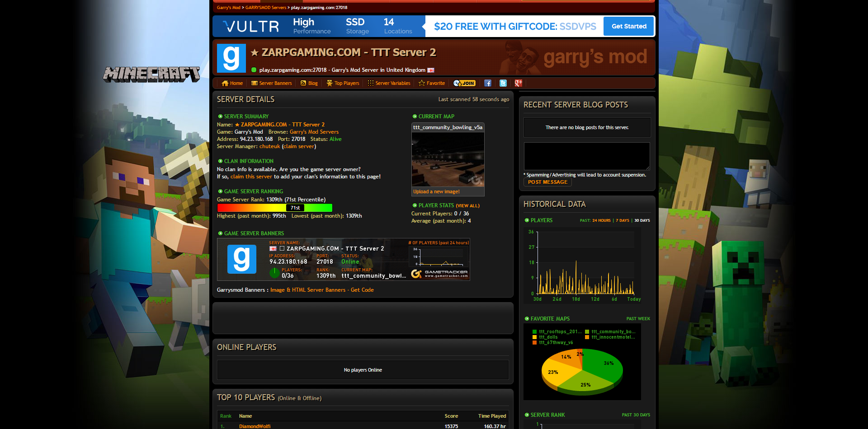Screen dimensions: 868x429
Task: Click the blog message text area
Action: pos(587,156)
